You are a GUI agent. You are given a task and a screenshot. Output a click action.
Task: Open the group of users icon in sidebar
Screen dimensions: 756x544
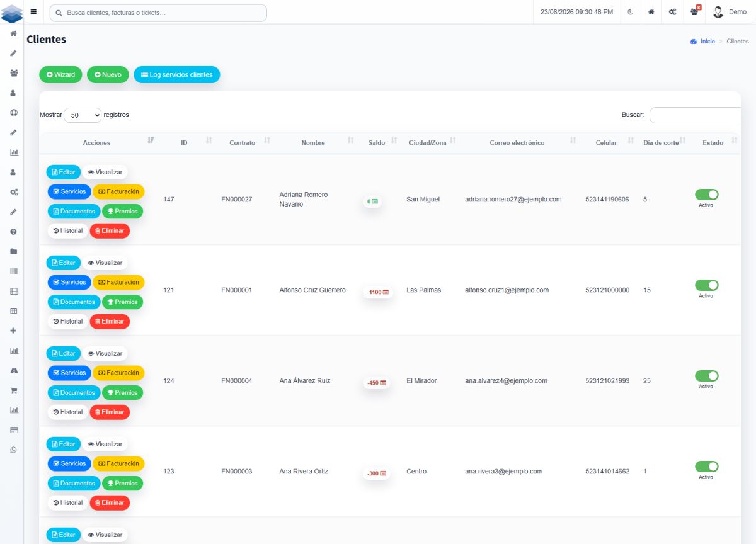pyautogui.click(x=13, y=73)
